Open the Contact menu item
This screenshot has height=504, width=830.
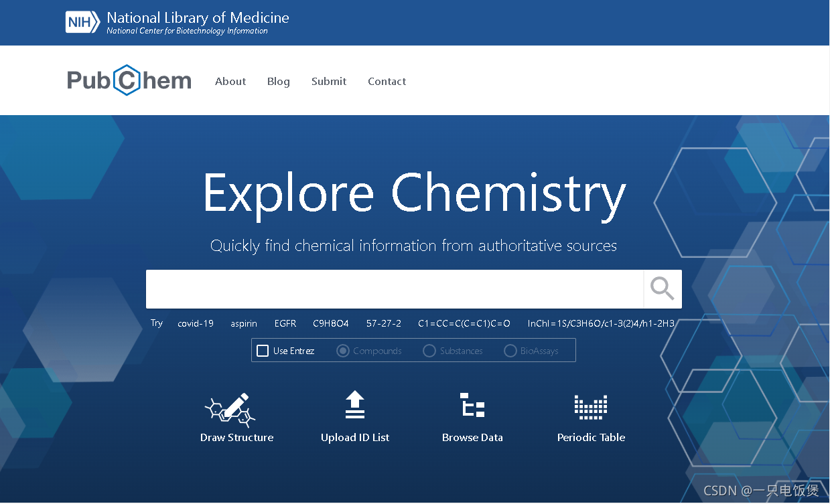[387, 81]
